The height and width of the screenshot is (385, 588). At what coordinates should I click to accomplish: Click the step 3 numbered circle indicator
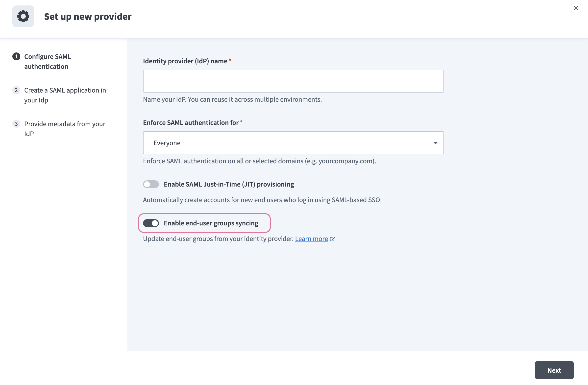point(16,124)
